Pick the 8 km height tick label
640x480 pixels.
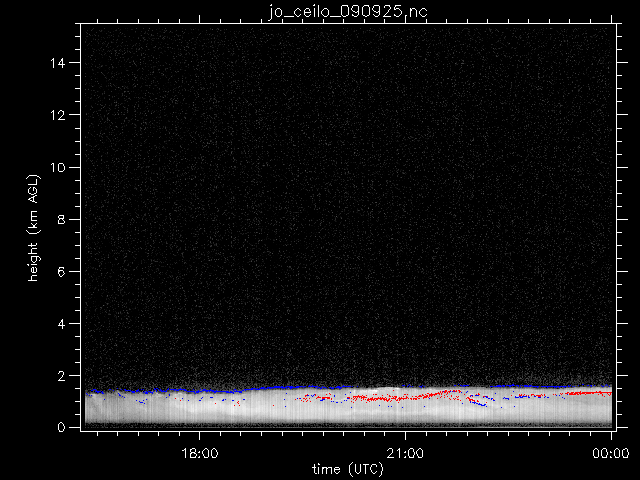click(65, 219)
